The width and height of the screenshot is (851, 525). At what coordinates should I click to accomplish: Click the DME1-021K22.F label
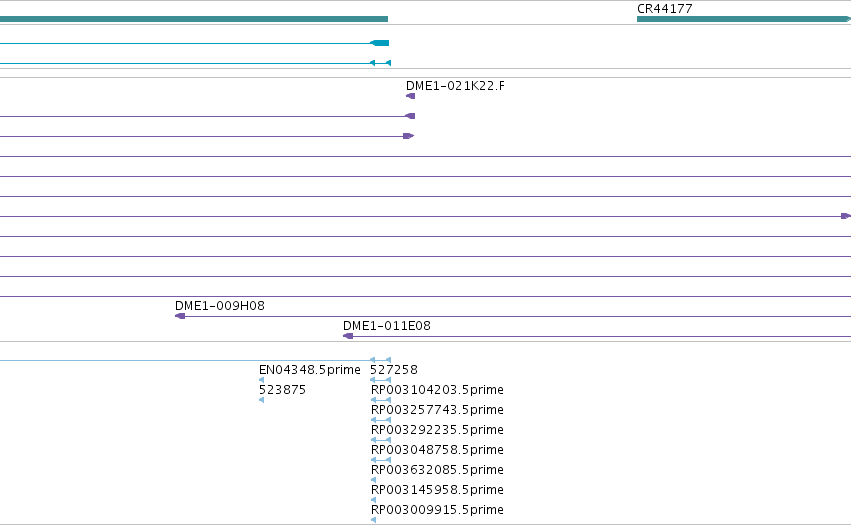pyautogui.click(x=455, y=86)
